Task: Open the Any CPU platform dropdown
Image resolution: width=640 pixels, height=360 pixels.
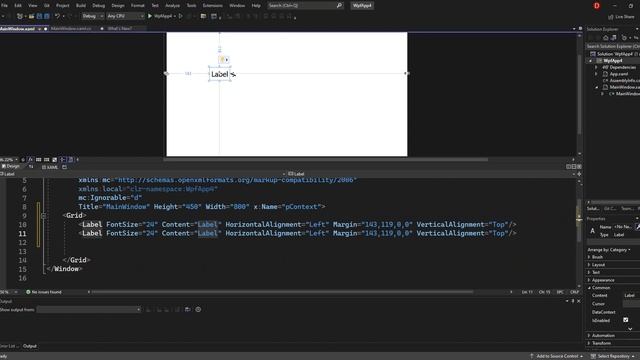Action: 125,16
